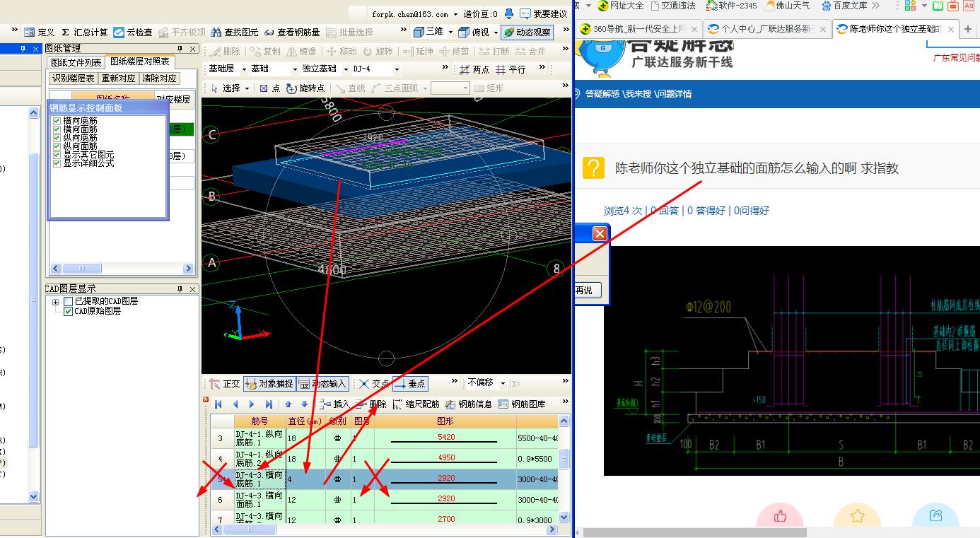Toggle 横向面筋 checkbox
Image resolution: width=980 pixels, height=538 pixels.
57,129
